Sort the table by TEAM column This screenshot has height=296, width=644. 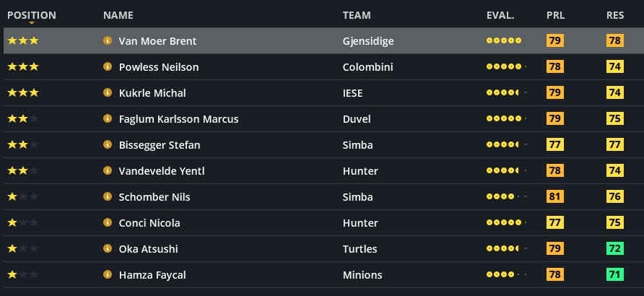(x=357, y=15)
